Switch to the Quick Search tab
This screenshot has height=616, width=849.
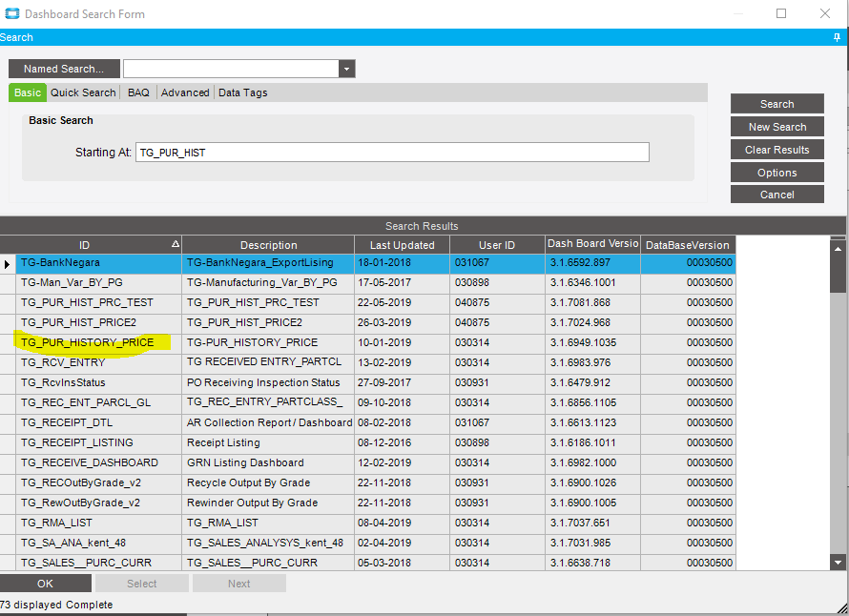(83, 92)
